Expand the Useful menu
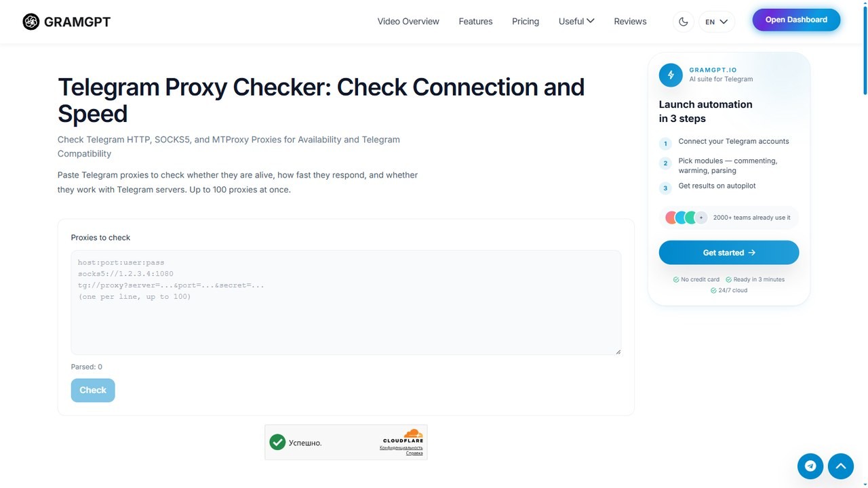 [576, 21]
